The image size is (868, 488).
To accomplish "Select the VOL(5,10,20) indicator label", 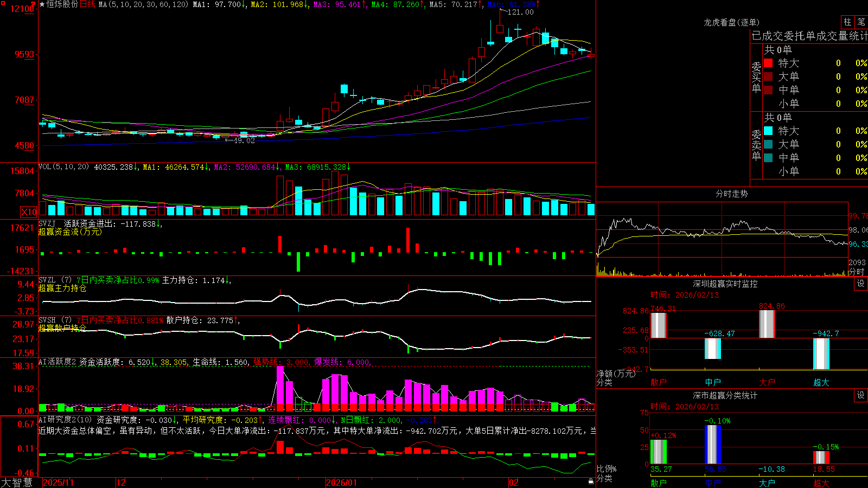I will coord(63,166).
